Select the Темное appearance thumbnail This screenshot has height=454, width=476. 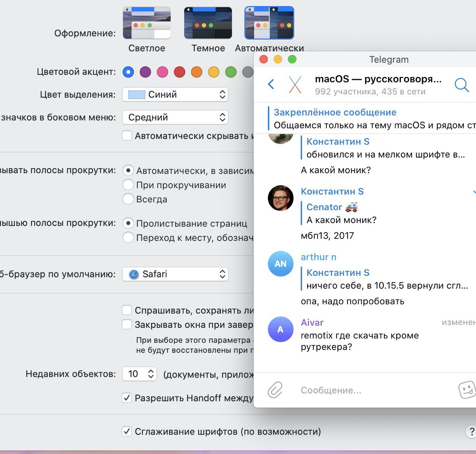[208, 23]
